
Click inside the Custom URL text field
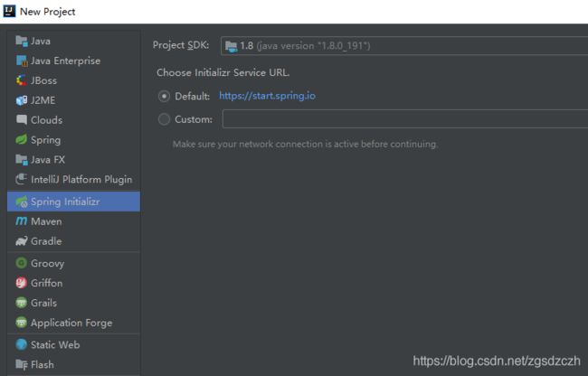click(405, 119)
